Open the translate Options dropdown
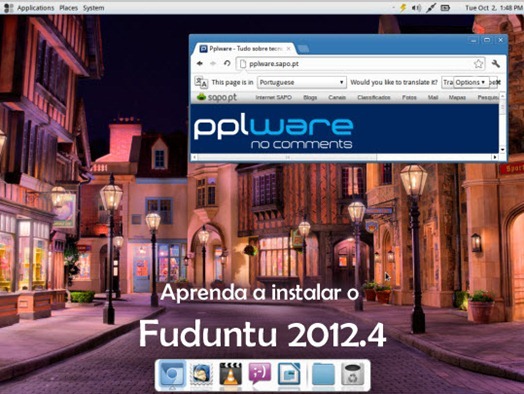Screen dimensions: 524x394 (471, 82)
